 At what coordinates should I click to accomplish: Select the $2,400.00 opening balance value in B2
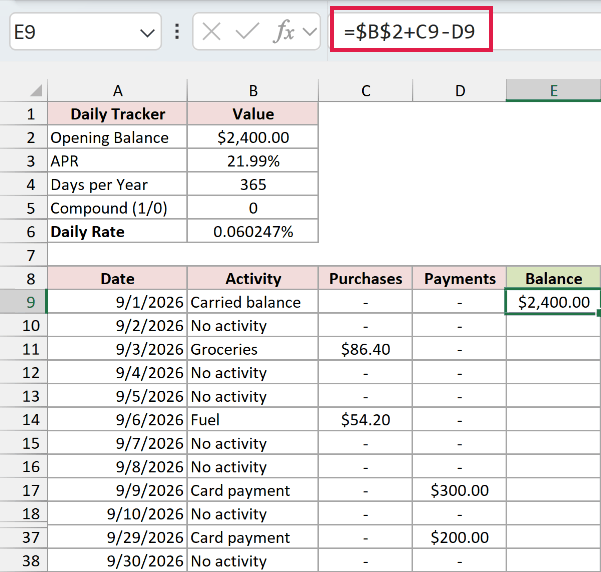253,137
